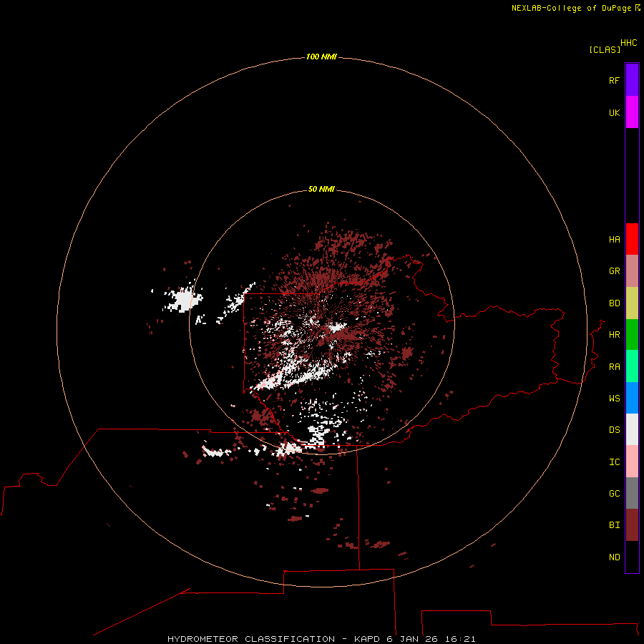Viewport: 644px width, 644px height.
Task: Click the DS legend label
Action: tap(614, 430)
